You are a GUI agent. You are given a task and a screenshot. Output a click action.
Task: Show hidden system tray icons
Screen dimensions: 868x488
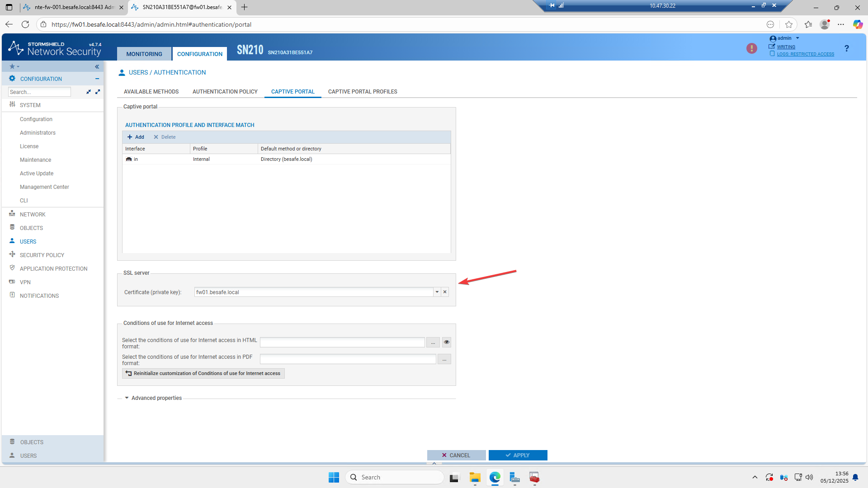tap(755, 477)
